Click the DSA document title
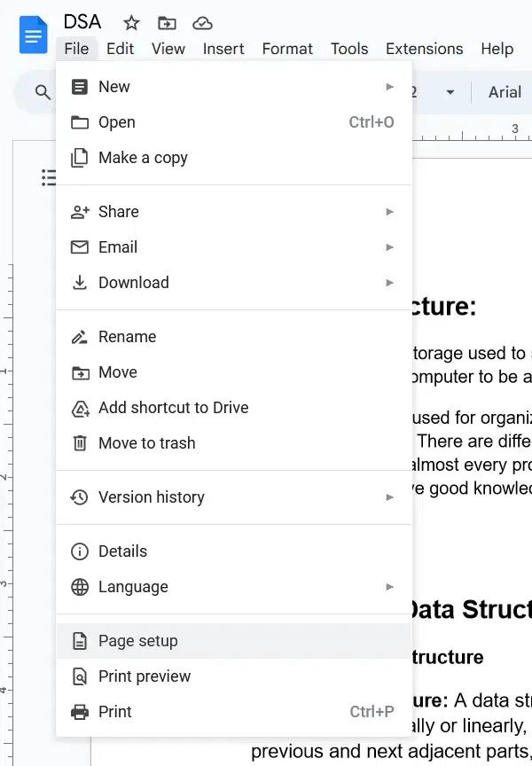 82,23
